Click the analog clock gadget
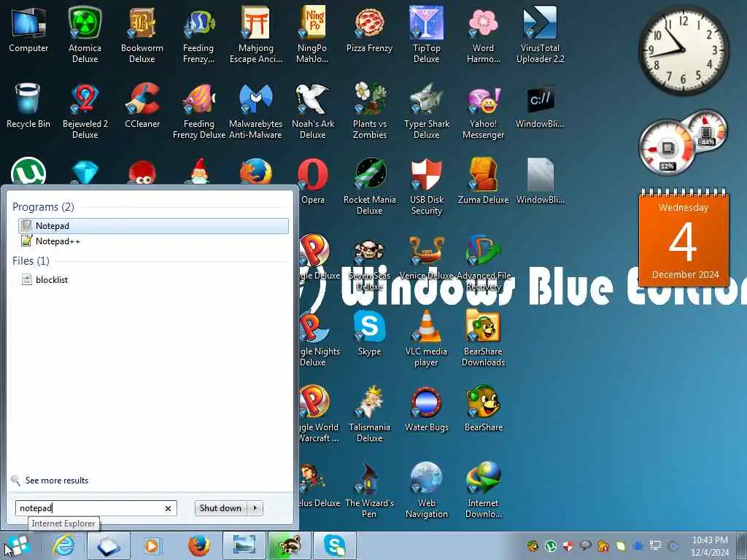This screenshot has height=560, width=747. click(x=684, y=50)
